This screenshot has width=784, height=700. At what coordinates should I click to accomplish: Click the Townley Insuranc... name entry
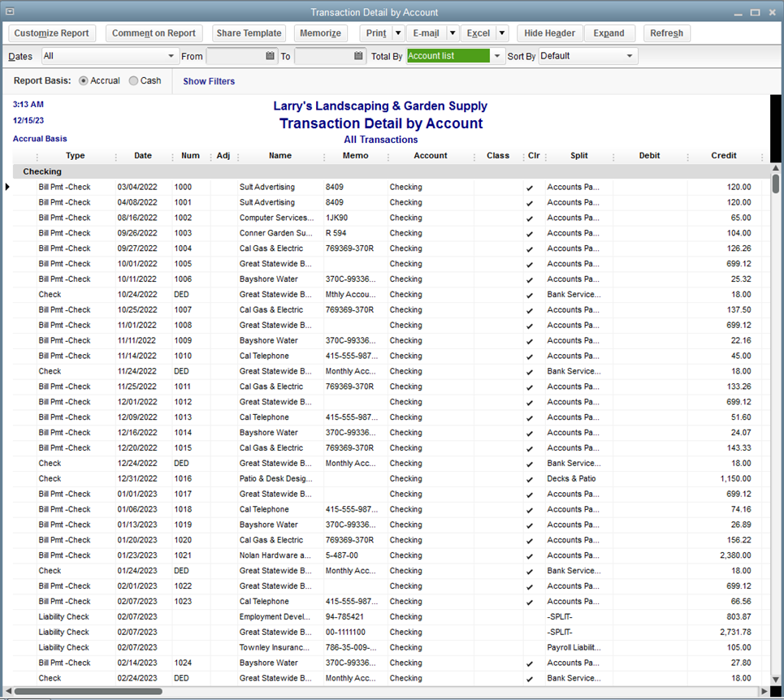tap(275, 647)
